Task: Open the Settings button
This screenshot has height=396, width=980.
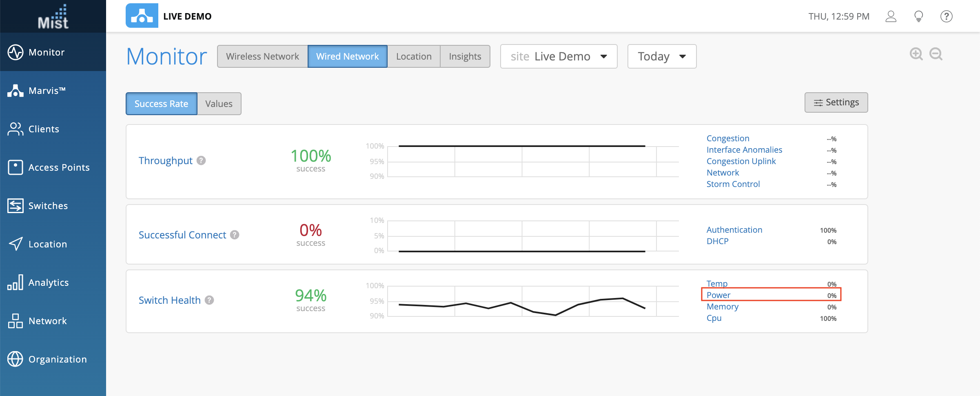Action: click(x=836, y=102)
